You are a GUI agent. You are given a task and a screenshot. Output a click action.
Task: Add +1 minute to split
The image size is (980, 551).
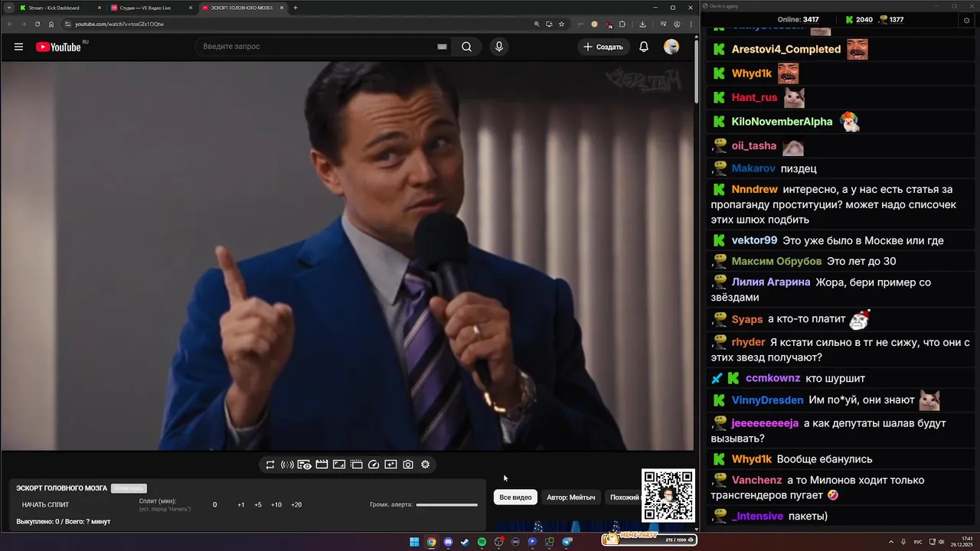click(x=241, y=505)
